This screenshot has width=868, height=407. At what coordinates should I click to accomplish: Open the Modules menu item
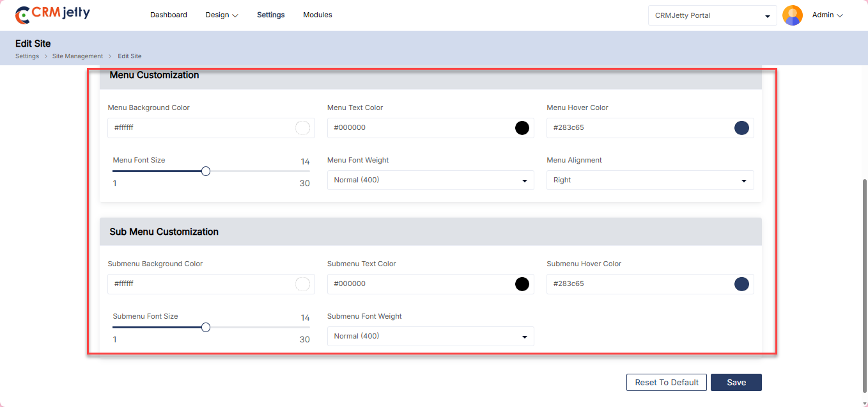318,15
